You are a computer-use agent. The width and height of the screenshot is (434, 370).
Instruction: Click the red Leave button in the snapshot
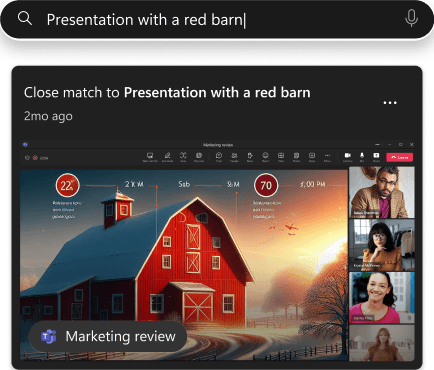pos(399,157)
